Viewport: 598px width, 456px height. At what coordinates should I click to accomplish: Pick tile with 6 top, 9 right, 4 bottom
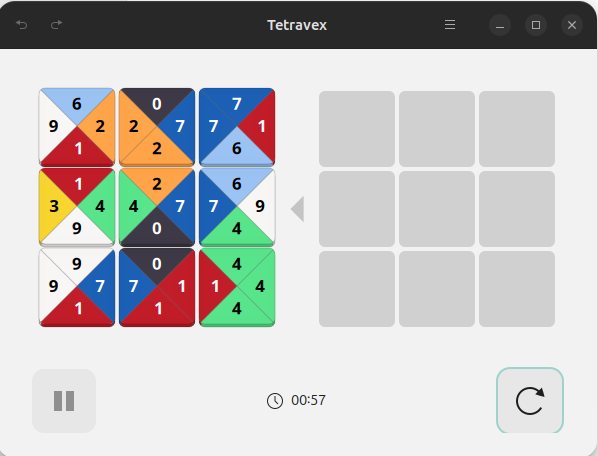point(237,207)
